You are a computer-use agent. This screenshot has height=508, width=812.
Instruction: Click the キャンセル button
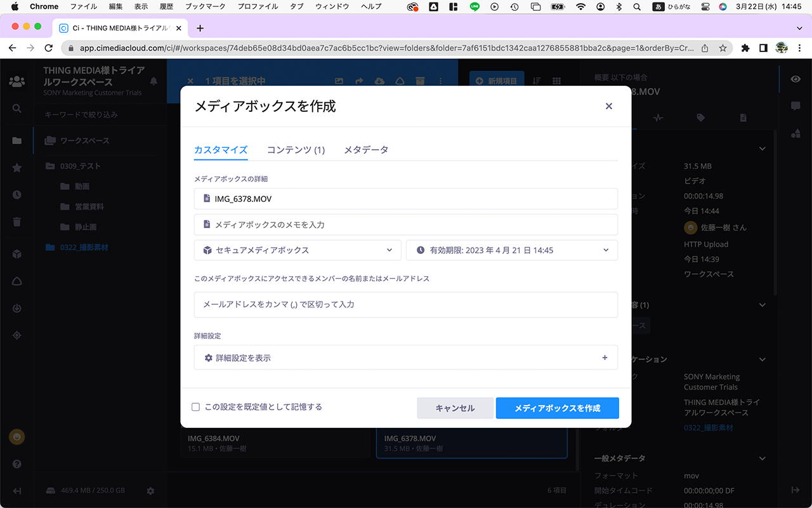point(455,408)
